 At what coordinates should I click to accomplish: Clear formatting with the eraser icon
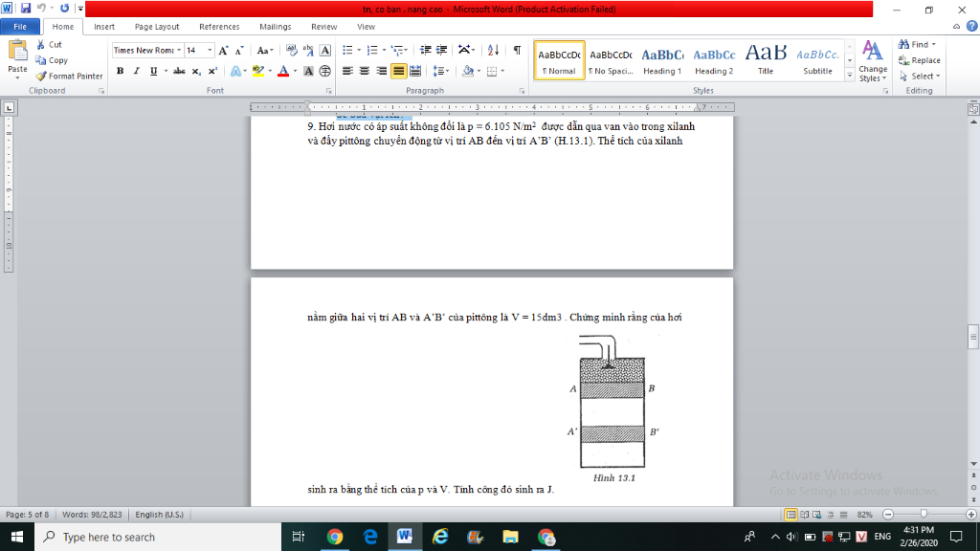tap(291, 51)
